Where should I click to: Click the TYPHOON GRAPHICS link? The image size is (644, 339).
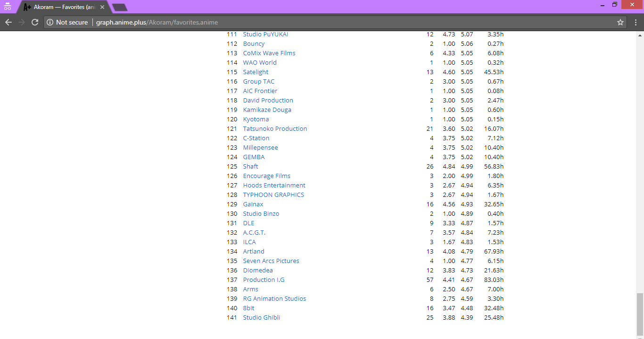pyautogui.click(x=273, y=195)
